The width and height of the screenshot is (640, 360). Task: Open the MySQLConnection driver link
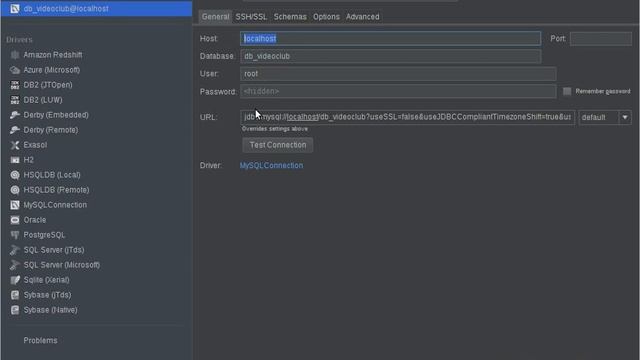271,165
